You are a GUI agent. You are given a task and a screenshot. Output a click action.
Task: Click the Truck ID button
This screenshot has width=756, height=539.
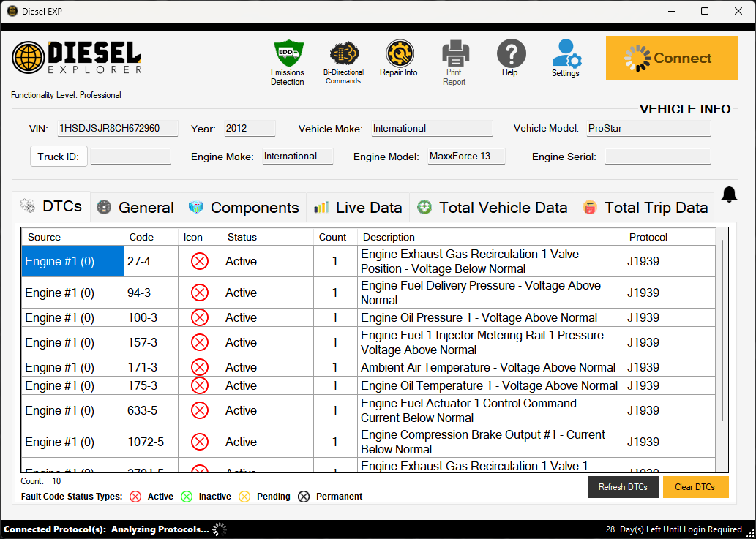(x=59, y=157)
